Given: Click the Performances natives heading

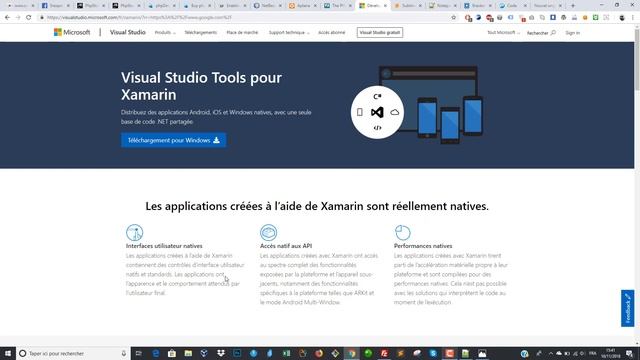Looking at the screenshot, I should tap(423, 246).
